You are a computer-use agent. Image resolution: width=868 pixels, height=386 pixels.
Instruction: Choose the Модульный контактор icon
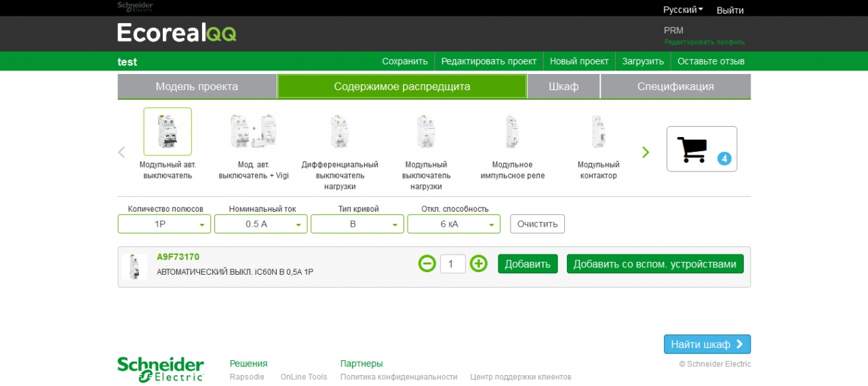[597, 132]
